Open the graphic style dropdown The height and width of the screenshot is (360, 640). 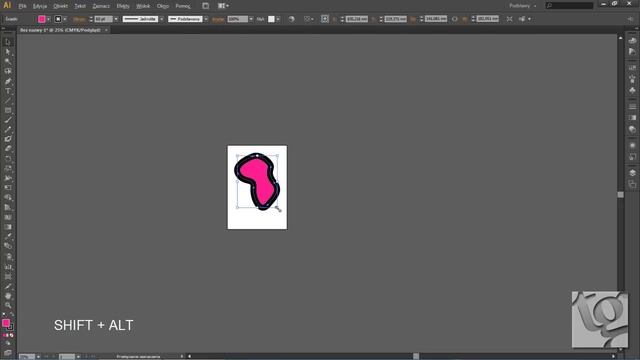click(x=278, y=19)
